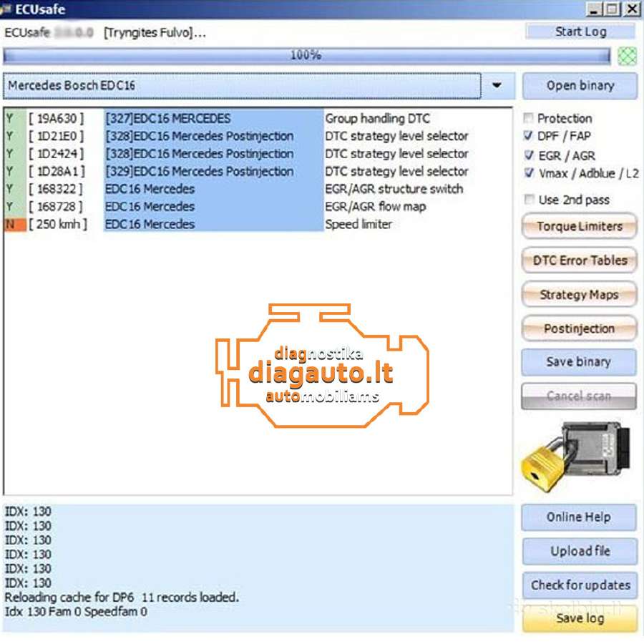Click the orange N flag cell
Viewport: 644px width, 644px height.
pyautogui.click(x=15, y=224)
